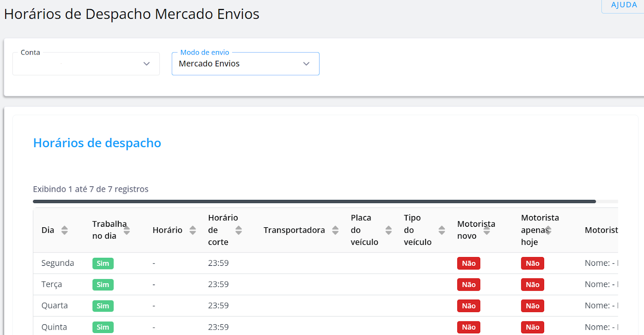Click the 'Exibindo 1 até 7 de 7 registros' text
Viewport: 644px width, 335px height.
click(x=91, y=189)
